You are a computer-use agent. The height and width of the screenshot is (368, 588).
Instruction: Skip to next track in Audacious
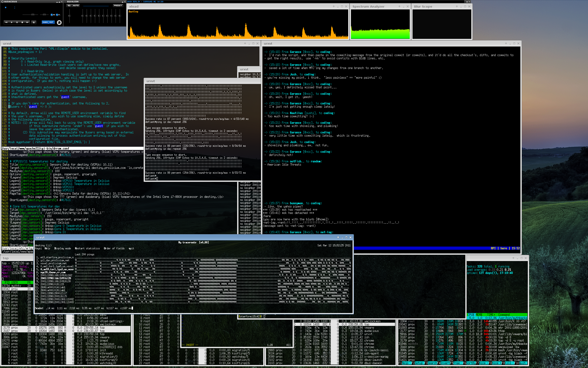[28, 22]
